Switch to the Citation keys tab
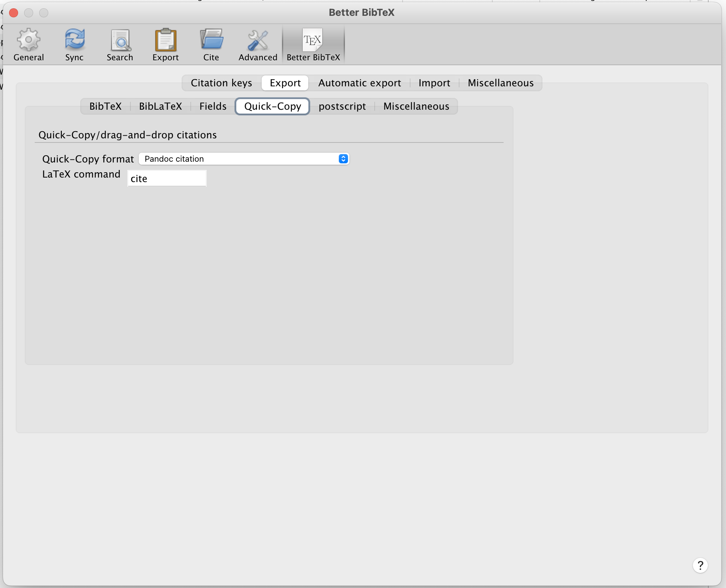This screenshot has height=588, width=726. (x=221, y=83)
